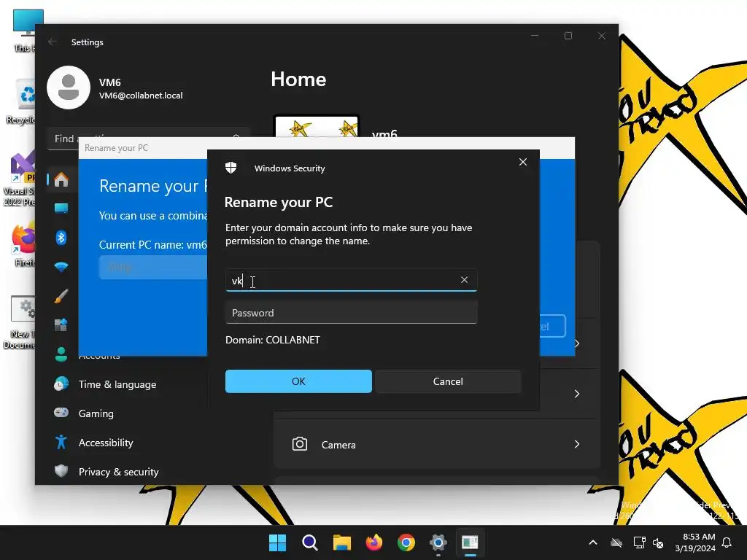Clear the username field with X

(x=465, y=280)
